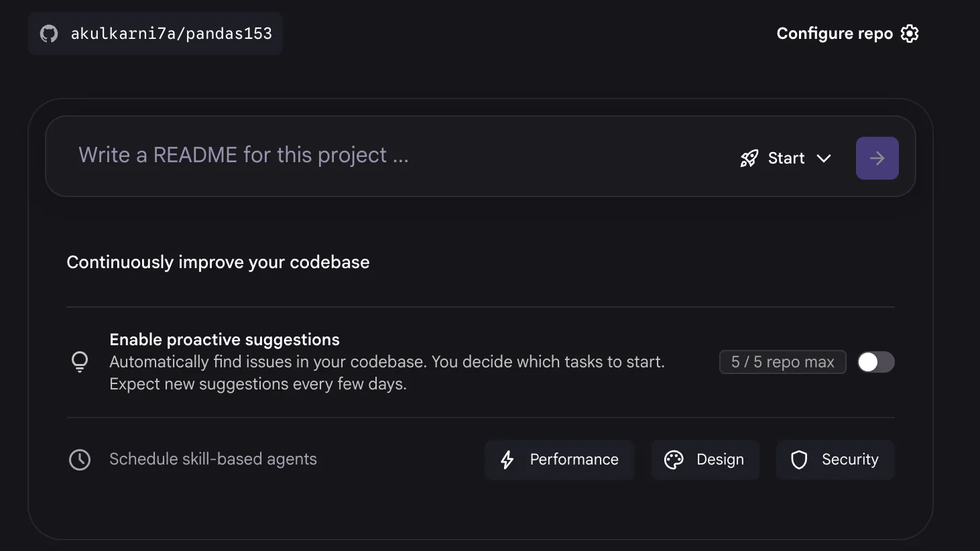The image size is (980, 551).
Task: Choose the Design agent label
Action: [720, 460]
